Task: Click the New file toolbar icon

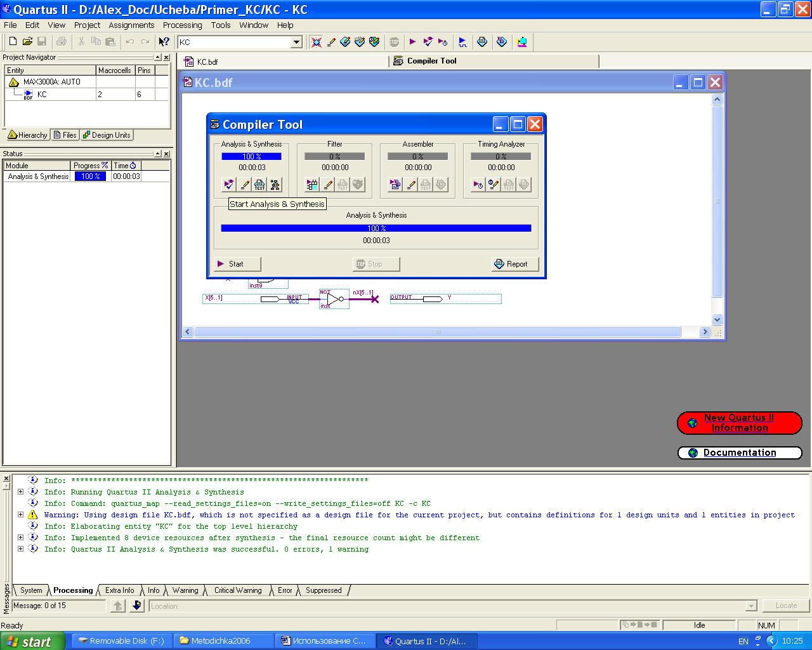Action: 13,42
